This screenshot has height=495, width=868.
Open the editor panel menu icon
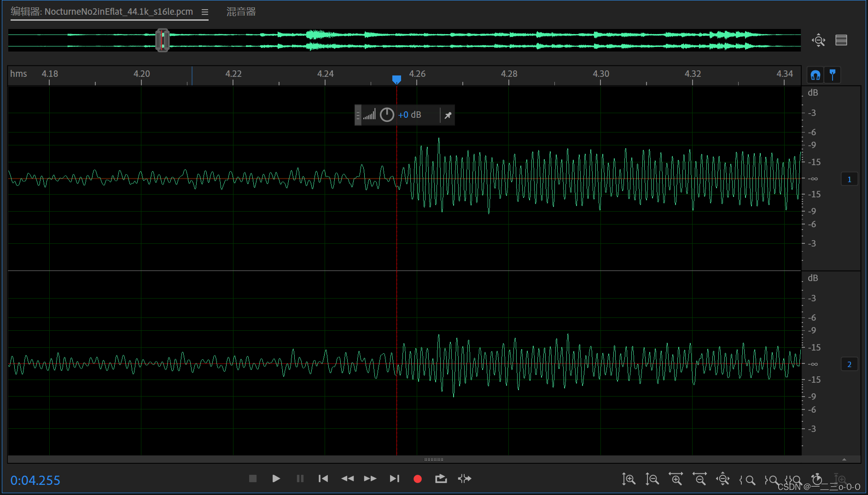click(205, 12)
